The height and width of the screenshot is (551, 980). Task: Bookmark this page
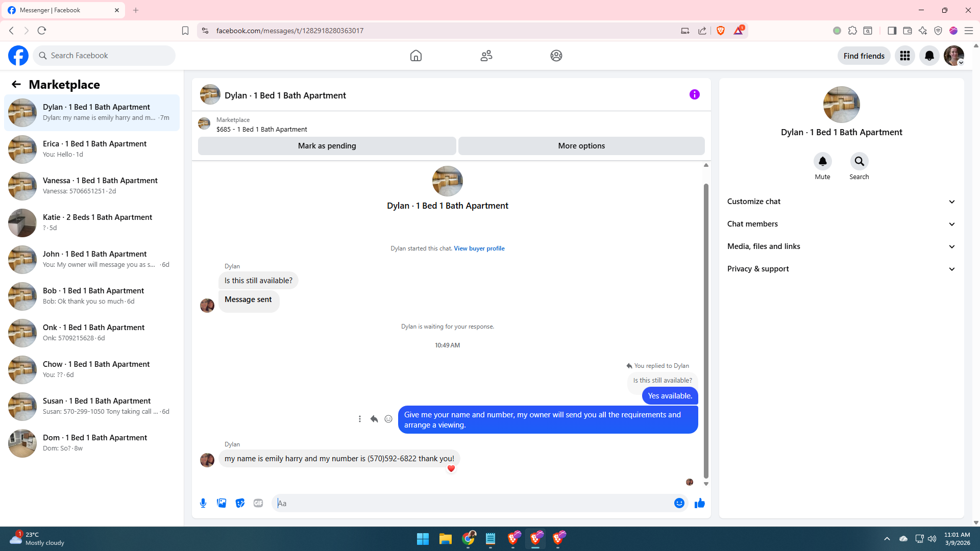tap(185, 31)
